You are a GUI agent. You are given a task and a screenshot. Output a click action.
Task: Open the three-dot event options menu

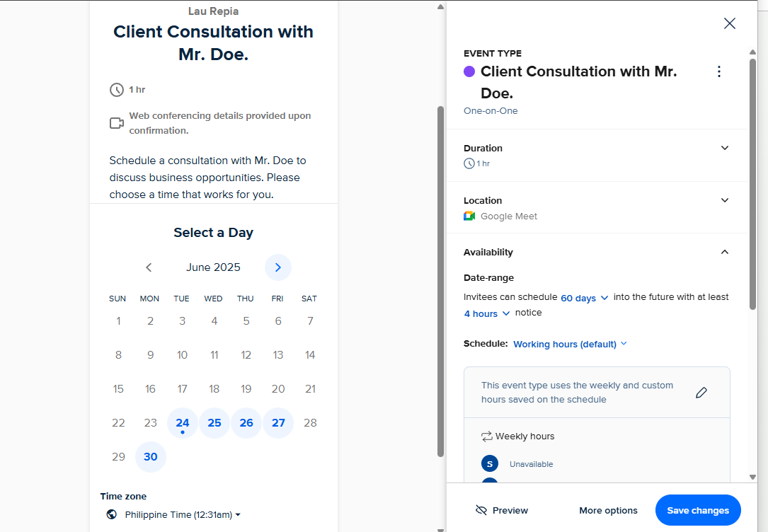click(719, 71)
